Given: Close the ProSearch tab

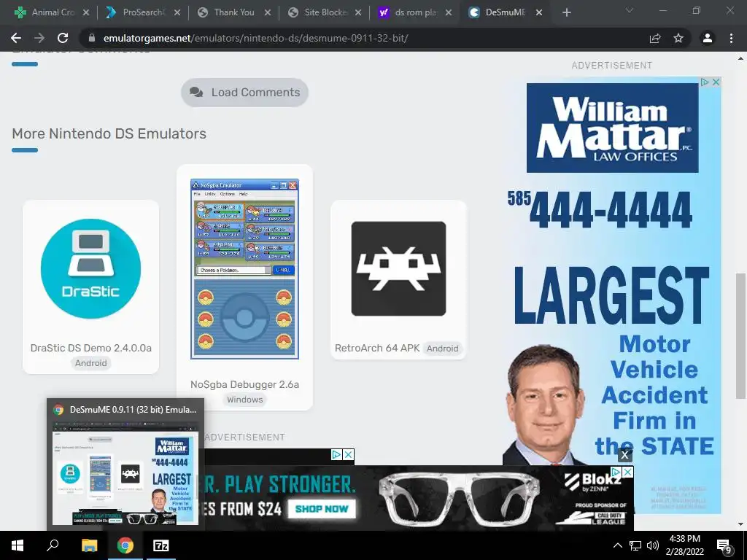Looking at the screenshot, I should point(177,12).
